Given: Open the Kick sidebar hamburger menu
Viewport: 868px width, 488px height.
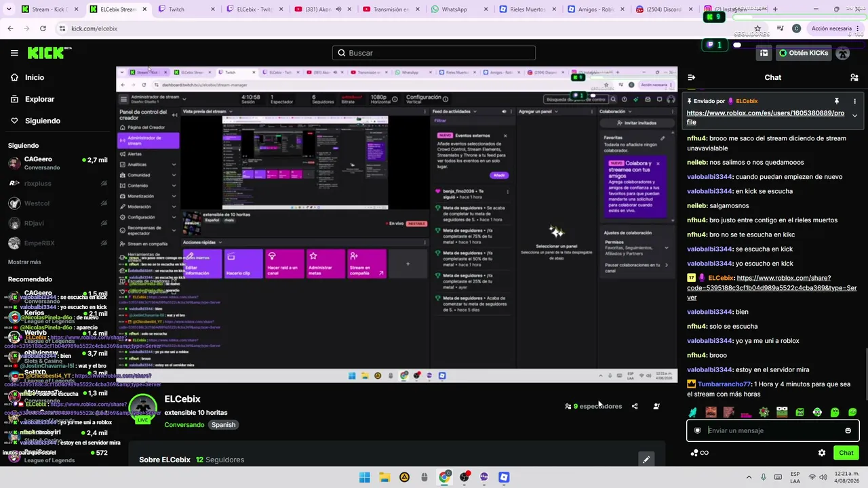Looking at the screenshot, I should click(14, 53).
